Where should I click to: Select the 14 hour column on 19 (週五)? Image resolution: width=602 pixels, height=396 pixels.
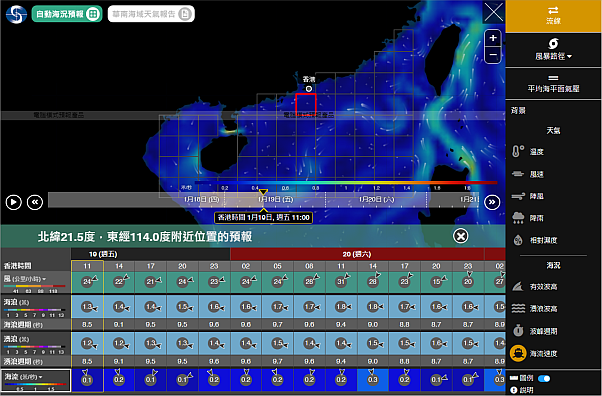point(119,266)
